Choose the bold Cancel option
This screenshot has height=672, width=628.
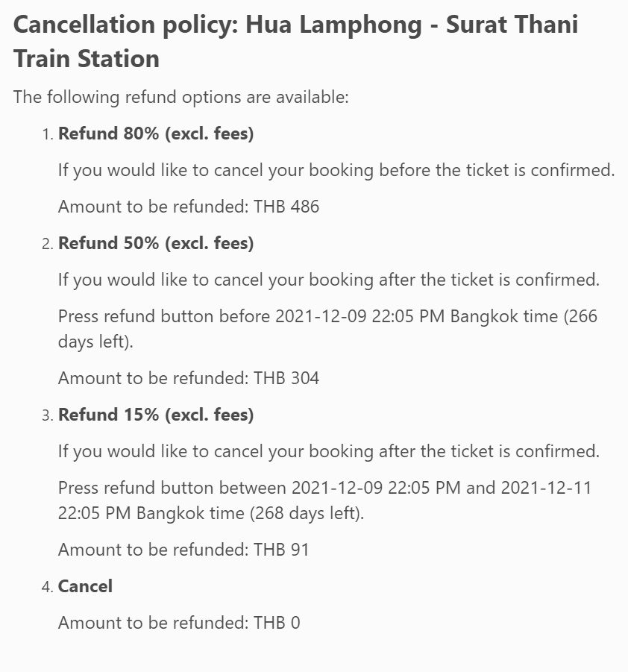click(85, 586)
